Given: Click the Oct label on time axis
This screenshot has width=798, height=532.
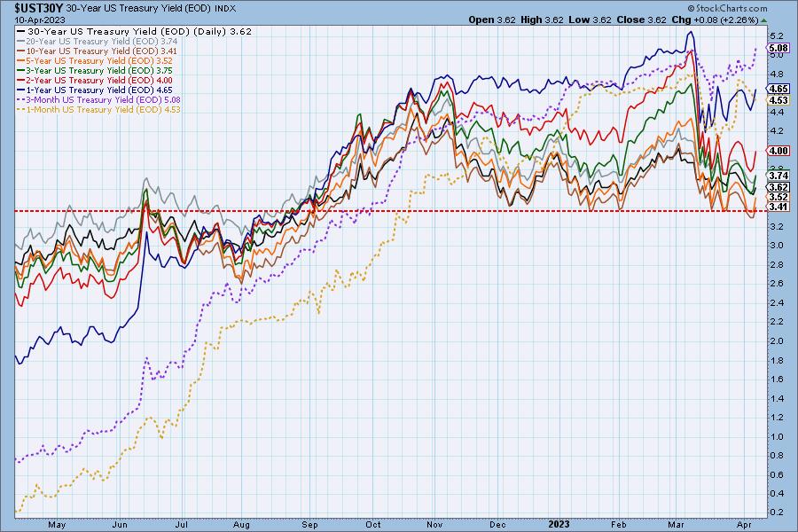Looking at the screenshot, I should [x=373, y=524].
